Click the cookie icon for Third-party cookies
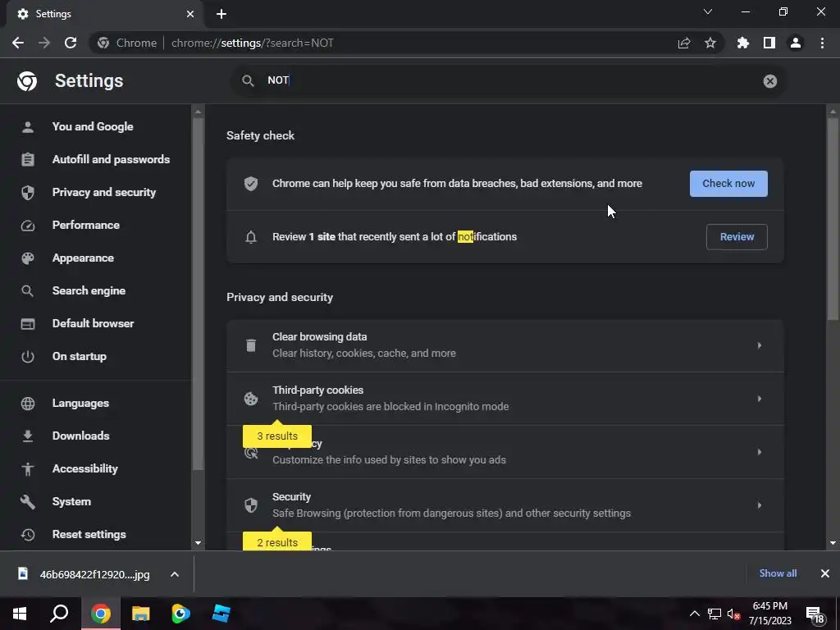The height and width of the screenshot is (630, 840). pos(251,399)
